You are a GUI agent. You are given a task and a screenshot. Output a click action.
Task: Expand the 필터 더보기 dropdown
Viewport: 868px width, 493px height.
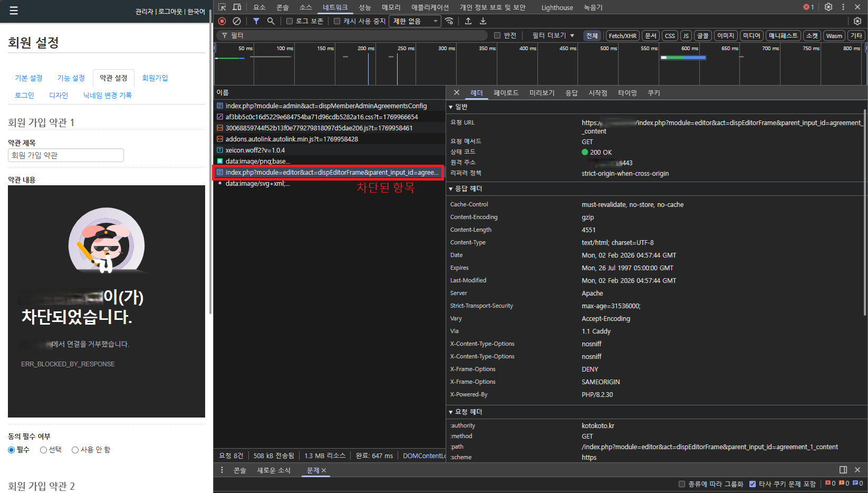coord(553,35)
